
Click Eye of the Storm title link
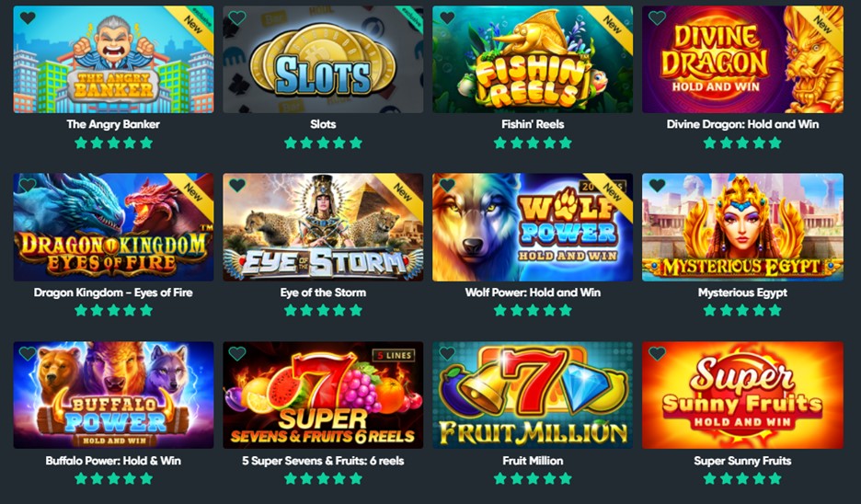click(323, 292)
